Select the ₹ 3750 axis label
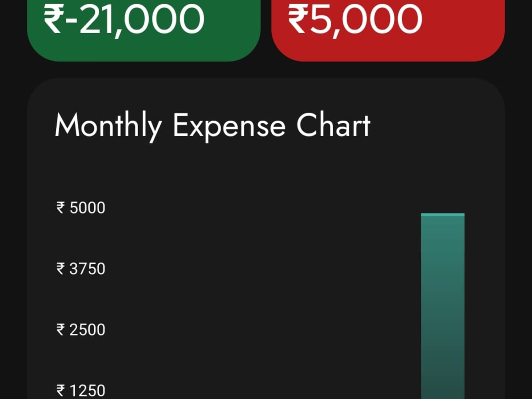 coord(81,268)
